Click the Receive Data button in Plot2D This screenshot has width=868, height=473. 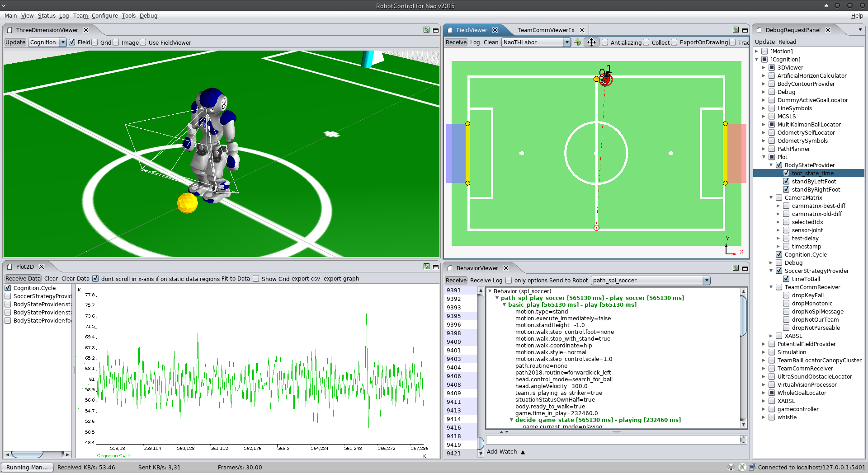[23, 279]
